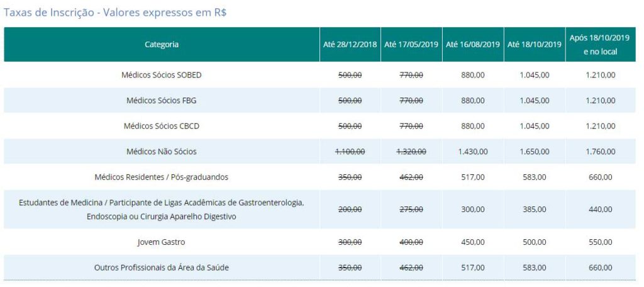
Task: Click the 'Até 18/10/2019' column header
Action: click(535, 45)
